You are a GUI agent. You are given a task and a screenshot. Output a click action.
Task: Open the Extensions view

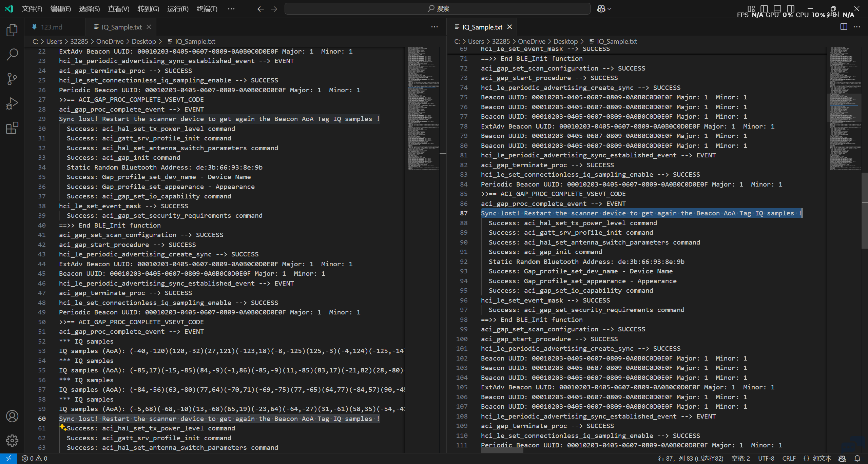point(12,128)
